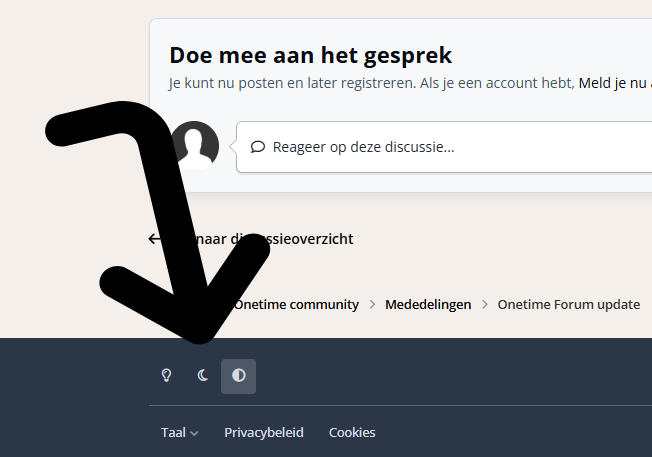Screen dimensions: 652x457
Task: Click the 'Doe mee aan het gesprek' heading
Action: pyautogui.click(x=310, y=55)
